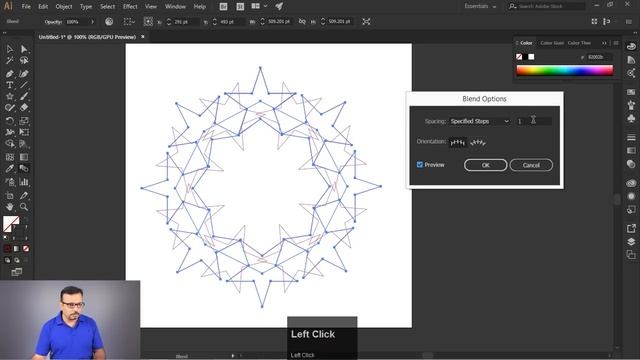The image size is (640, 360).
Task: Select the white swatch in Color panel
Action: pyautogui.click(x=531, y=57)
